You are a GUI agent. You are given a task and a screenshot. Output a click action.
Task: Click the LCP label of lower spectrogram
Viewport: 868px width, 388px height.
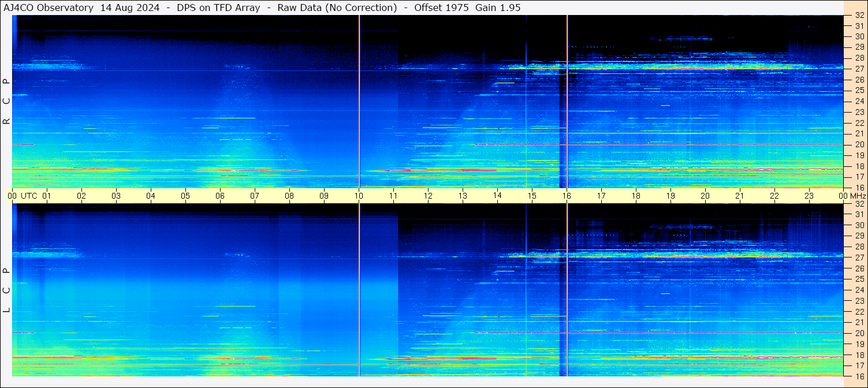[6, 290]
